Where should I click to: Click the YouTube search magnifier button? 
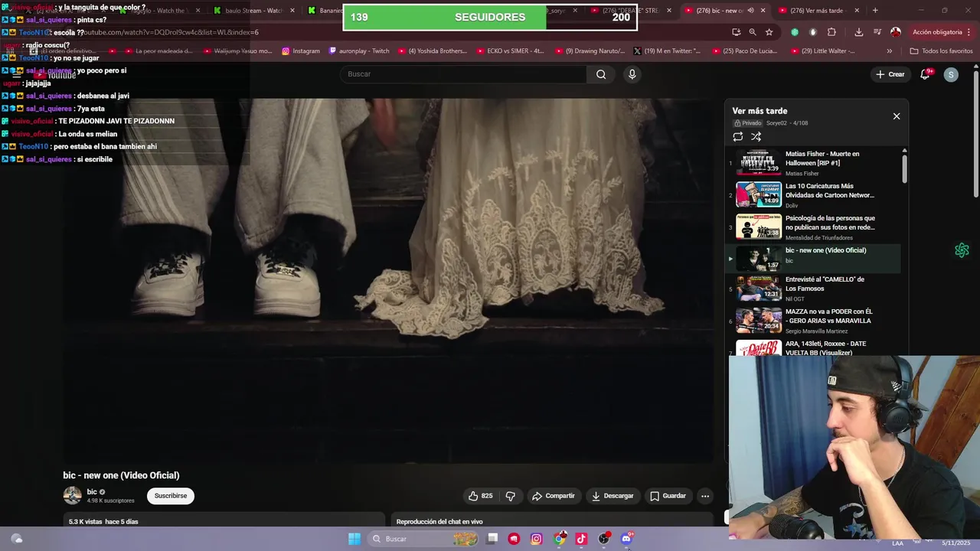click(x=601, y=74)
